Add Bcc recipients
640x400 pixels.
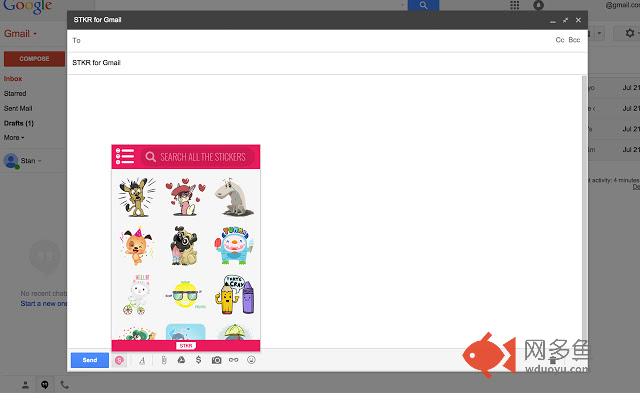coord(574,40)
